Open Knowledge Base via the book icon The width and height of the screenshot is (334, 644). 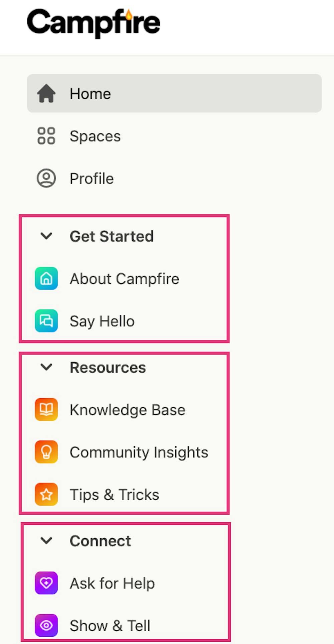[46, 410]
